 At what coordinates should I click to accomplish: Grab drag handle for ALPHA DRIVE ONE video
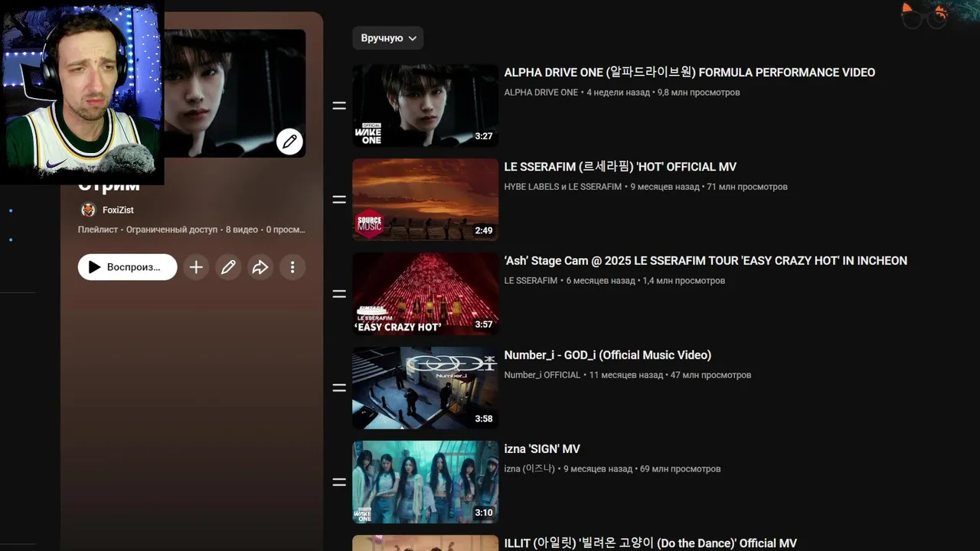coord(339,106)
